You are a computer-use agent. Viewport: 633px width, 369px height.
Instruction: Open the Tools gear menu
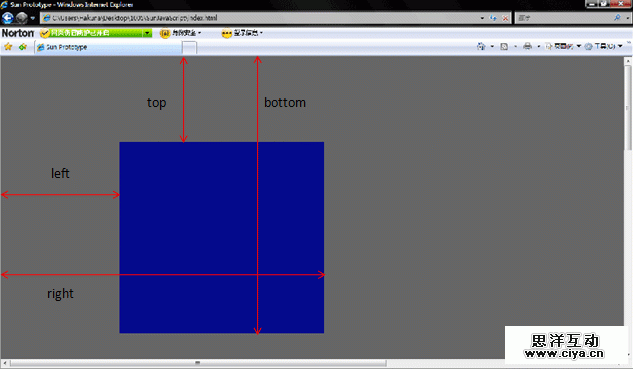(x=604, y=46)
